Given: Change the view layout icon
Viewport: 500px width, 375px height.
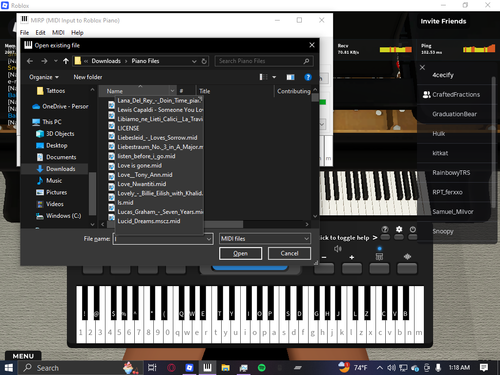Looking at the screenshot, I should [263, 77].
